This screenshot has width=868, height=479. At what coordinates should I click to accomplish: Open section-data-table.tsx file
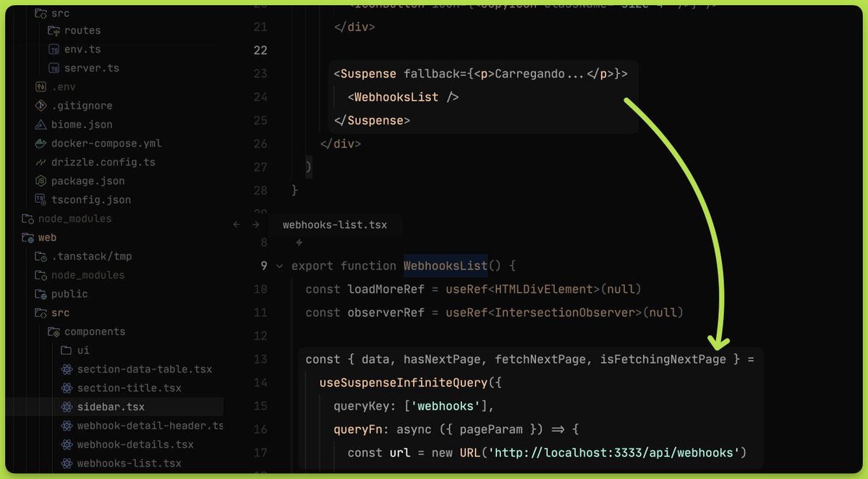(x=145, y=369)
